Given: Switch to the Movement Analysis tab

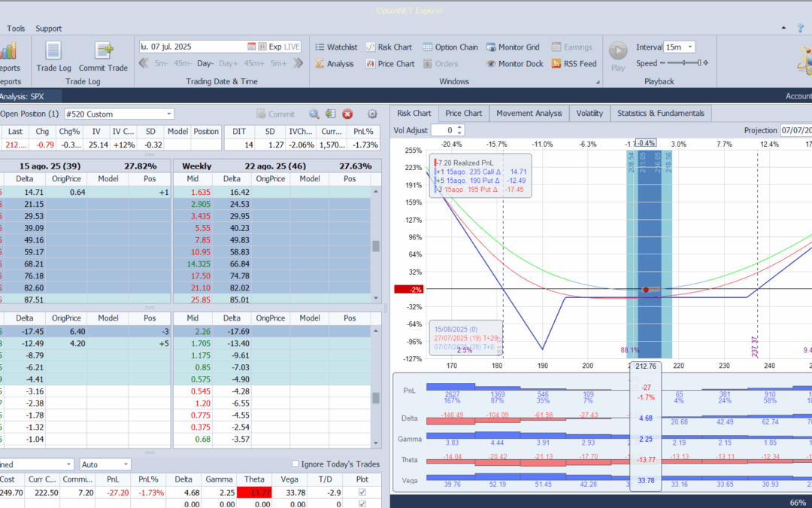Looking at the screenshot, I should 529,113.
